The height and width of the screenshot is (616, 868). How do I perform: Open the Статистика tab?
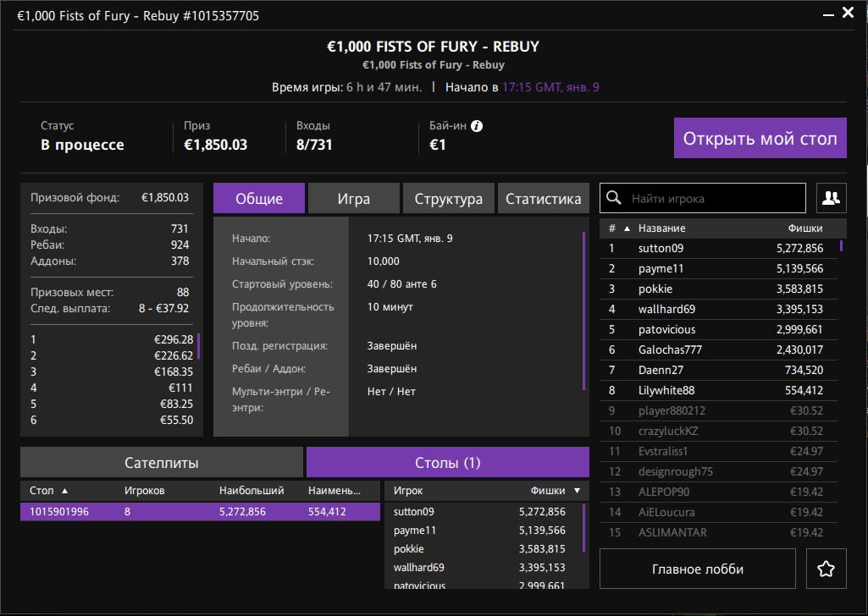click(543, 199)
